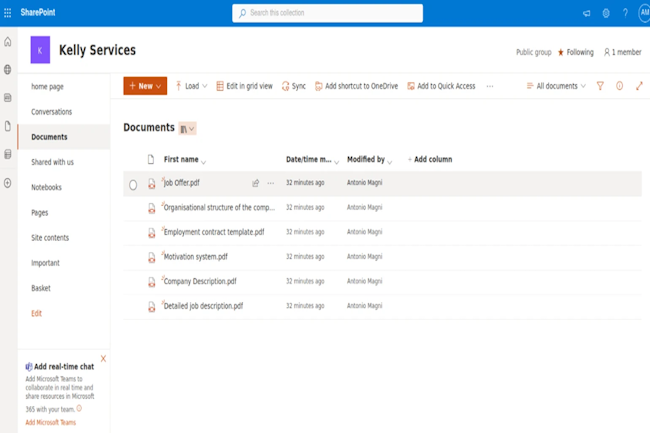
Task: Click the Add shortcut to OneDrive icon
Action: tap(319, 86)
